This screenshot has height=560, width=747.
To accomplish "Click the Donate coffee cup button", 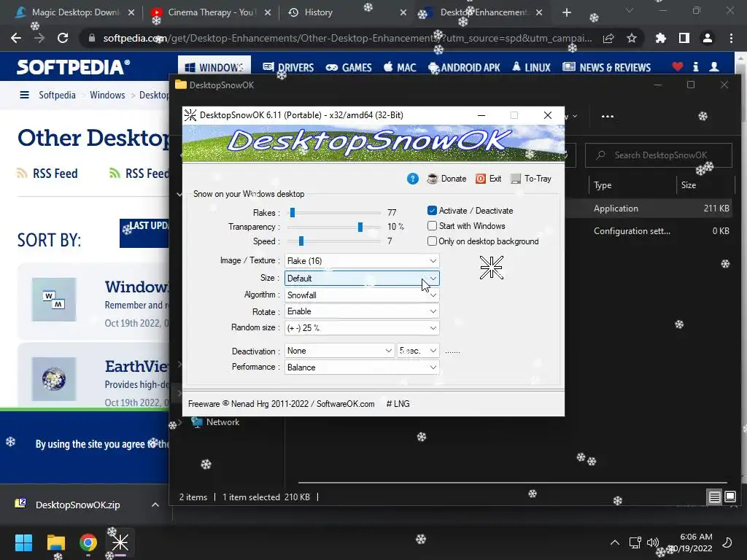I will 446,179.
